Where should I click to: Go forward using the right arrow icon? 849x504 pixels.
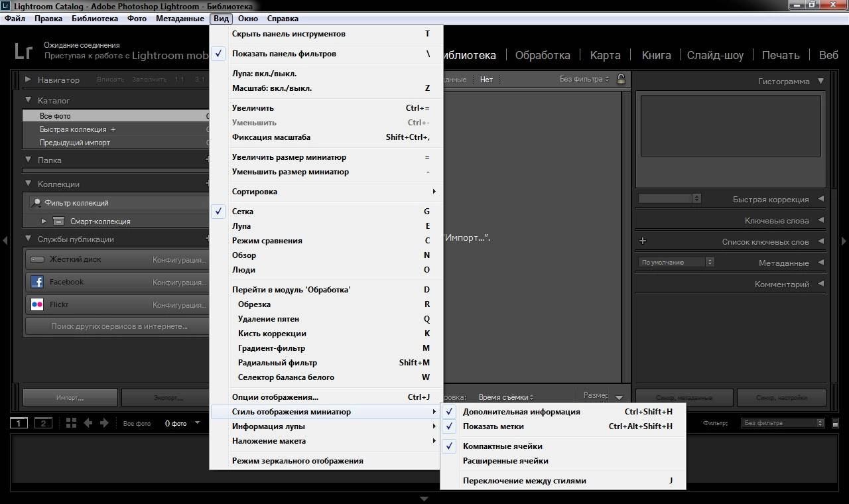pos(104,423)
